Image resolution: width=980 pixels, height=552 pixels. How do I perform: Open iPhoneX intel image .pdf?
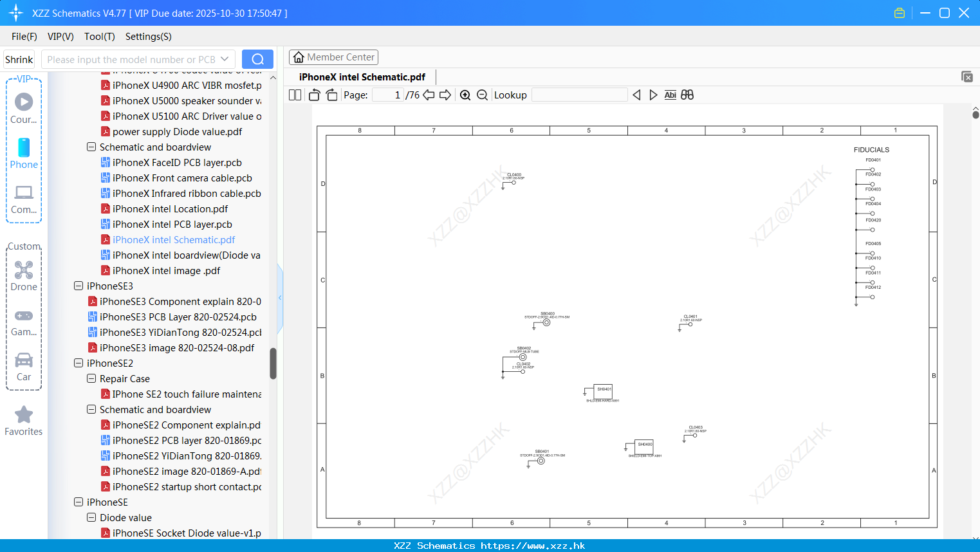click(x=166, y=271)
